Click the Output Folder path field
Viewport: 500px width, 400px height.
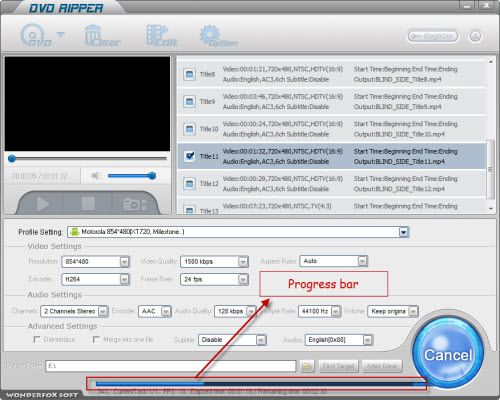pyautogui.click(x=171, y=366)
